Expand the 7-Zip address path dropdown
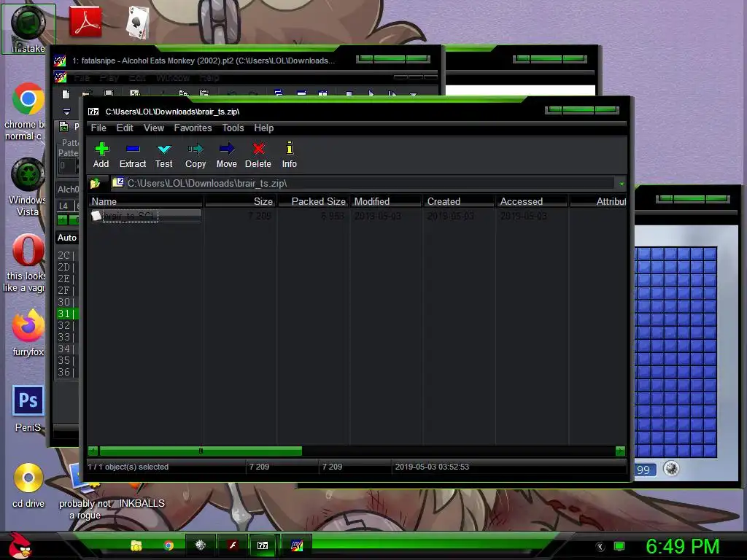This screenshot has width=747, height=560. point(622,183)
